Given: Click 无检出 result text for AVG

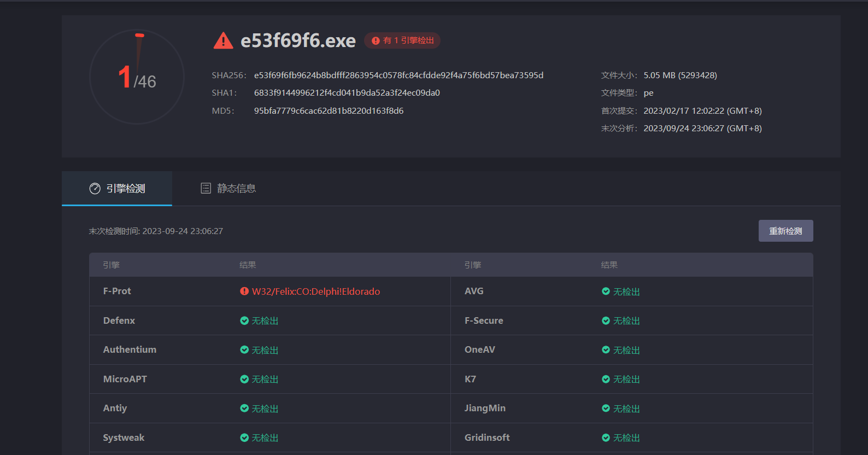Looking at the screenshot, I should 626,291.
